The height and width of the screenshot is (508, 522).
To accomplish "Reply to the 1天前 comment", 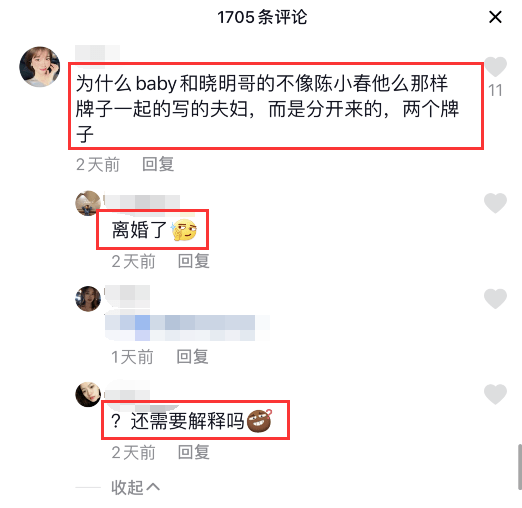I will [x=192, y=357].
